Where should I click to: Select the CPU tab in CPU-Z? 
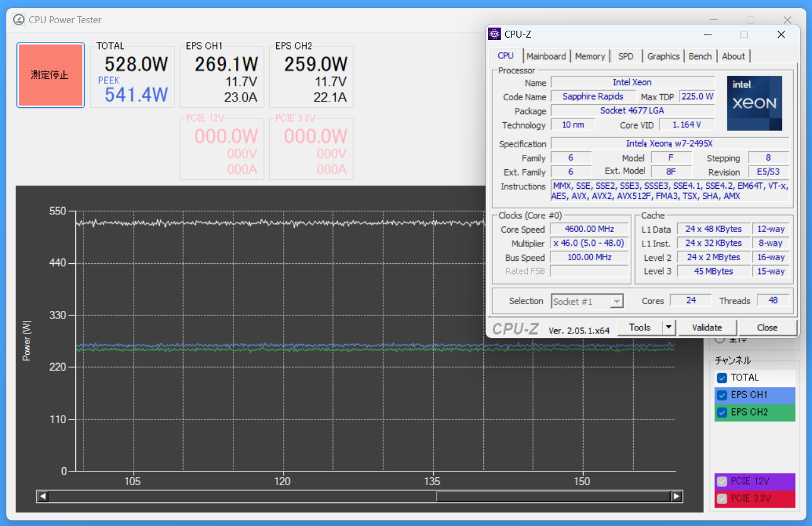[506, 56]
